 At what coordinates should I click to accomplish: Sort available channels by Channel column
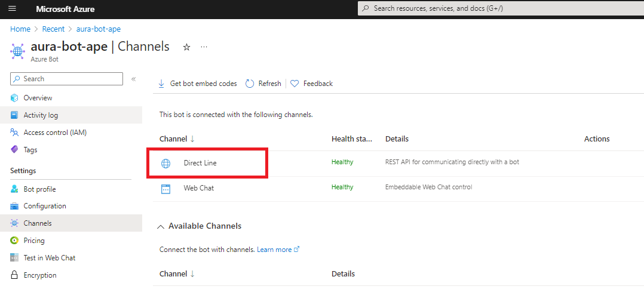tap(177, 274)
